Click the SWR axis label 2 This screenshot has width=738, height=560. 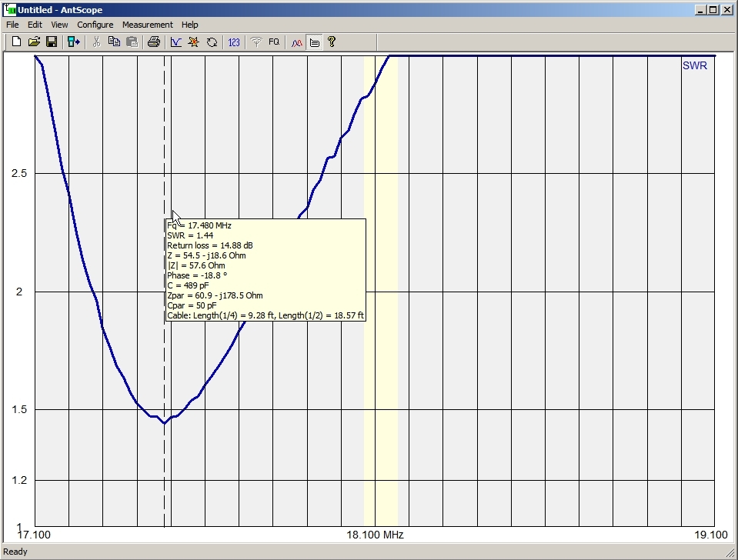pos(18,292)
